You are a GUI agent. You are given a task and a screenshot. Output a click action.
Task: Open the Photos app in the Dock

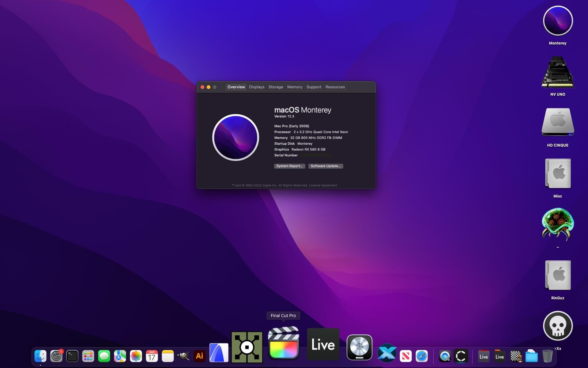pyautogui.click(x=136, y=356)
